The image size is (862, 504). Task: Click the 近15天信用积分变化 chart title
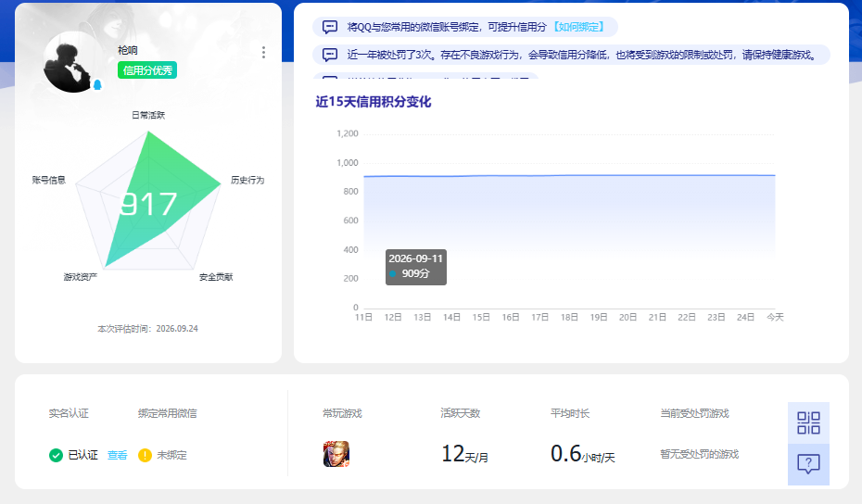coord(374,102)
